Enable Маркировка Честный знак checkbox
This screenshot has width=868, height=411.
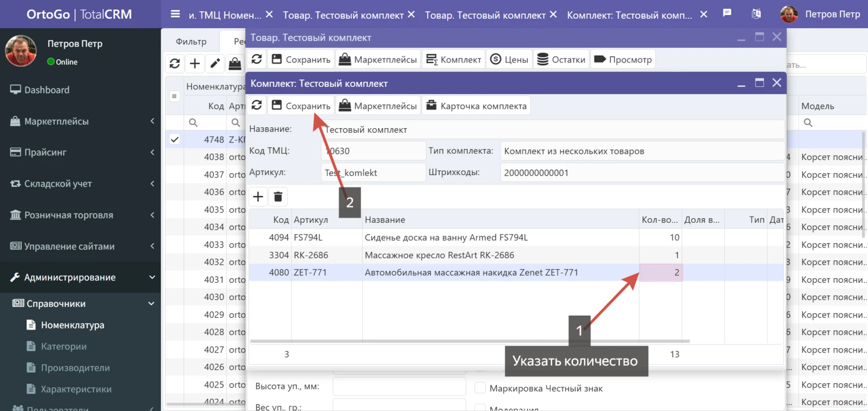(x=480, y=388)
